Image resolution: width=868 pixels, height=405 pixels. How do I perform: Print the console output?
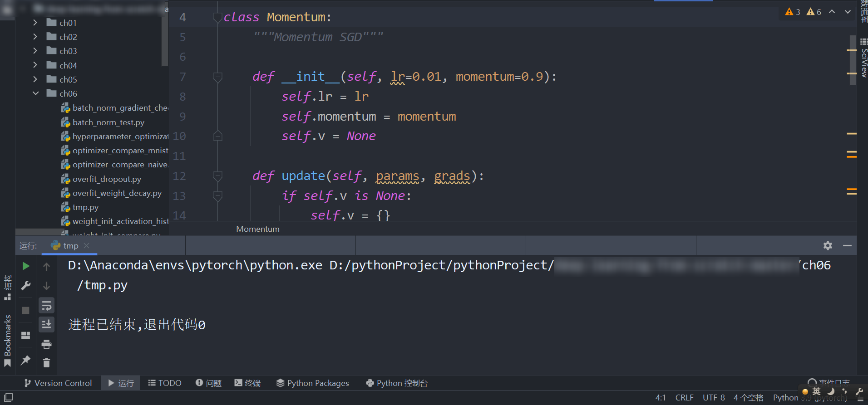tap(46, 344)
